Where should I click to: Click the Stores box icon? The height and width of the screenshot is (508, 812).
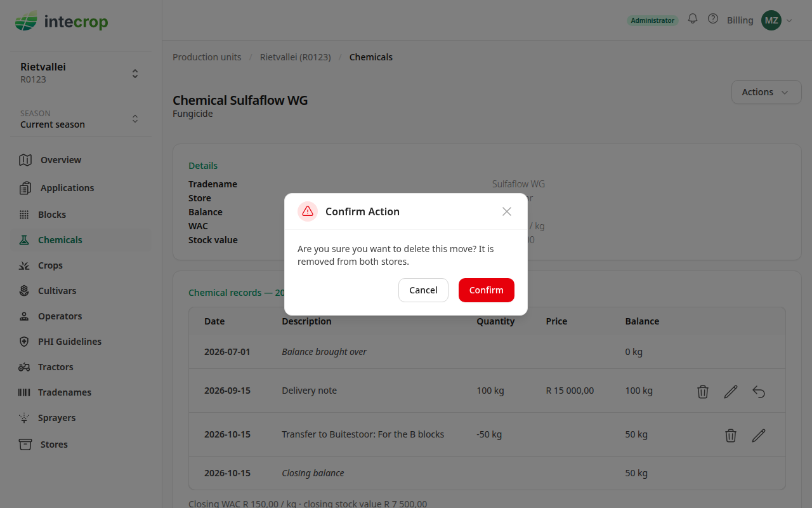pos(25,444)
